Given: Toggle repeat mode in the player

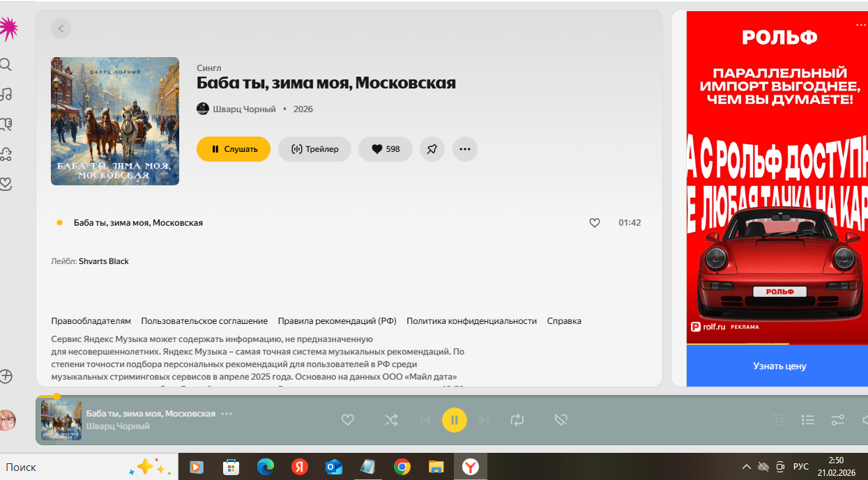Looking at the screenshot, I should (x=517, y=420).
